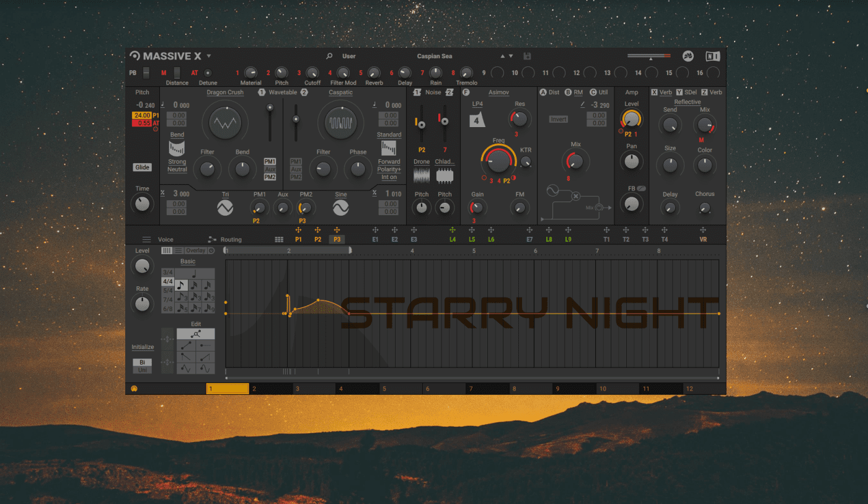Select performer pattern slot 12

coord(704,389)
